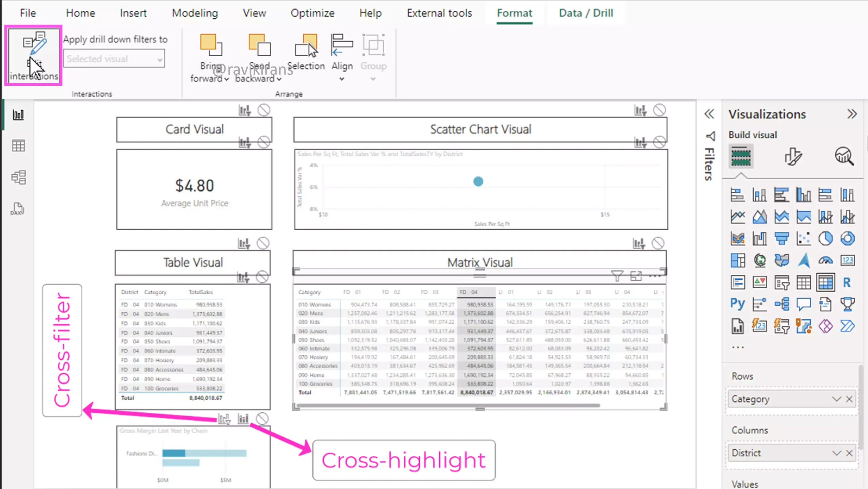Click the Data / Drill ribbon tab

586,13
